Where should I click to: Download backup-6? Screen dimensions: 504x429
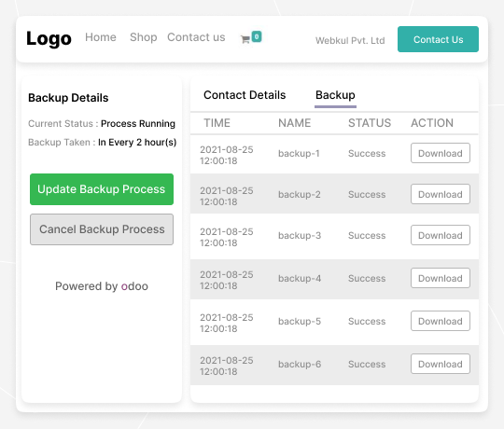coord(440,364)
